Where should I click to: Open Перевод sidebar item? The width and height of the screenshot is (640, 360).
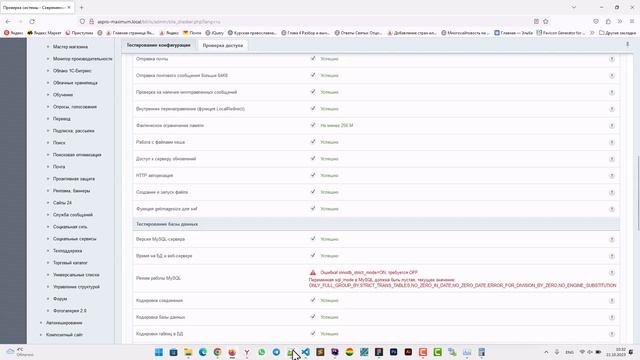(x=62, y=119)
